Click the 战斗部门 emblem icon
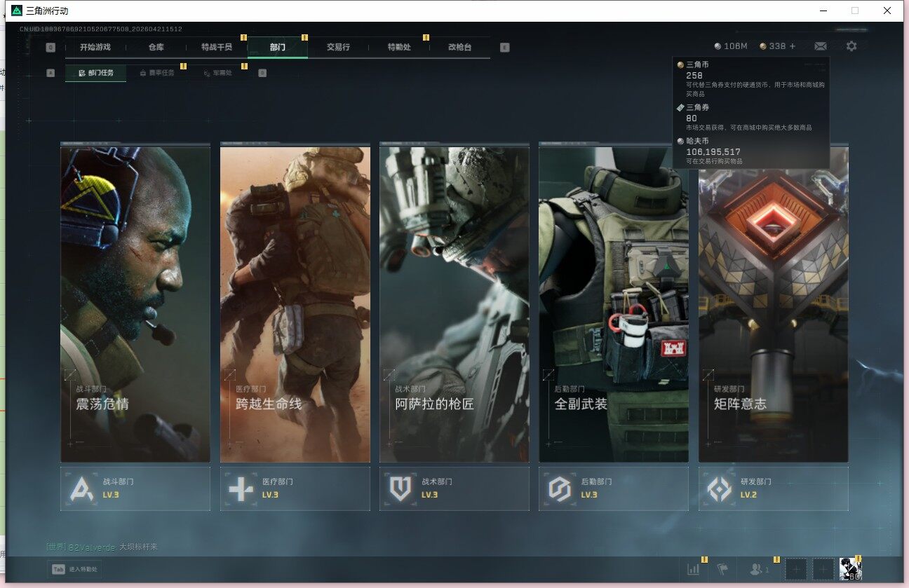The height and width of the screenshot is (588, 909). [81, 488]
